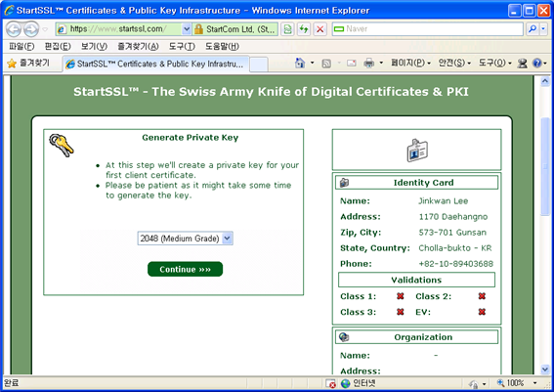Image resolution: width=554 pixels, height=392 pixels.
Task: Click the ID badge icon above Identity Card
Action: click(417, 151)
